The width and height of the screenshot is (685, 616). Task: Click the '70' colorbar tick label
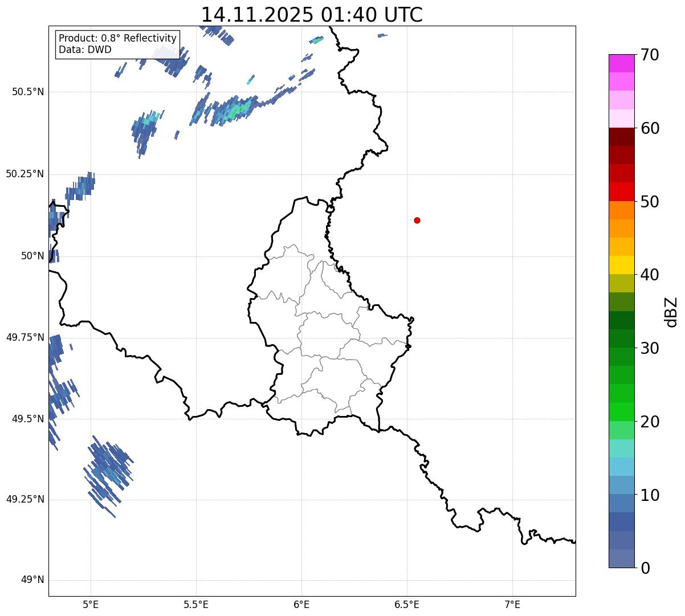click(650, 55)
